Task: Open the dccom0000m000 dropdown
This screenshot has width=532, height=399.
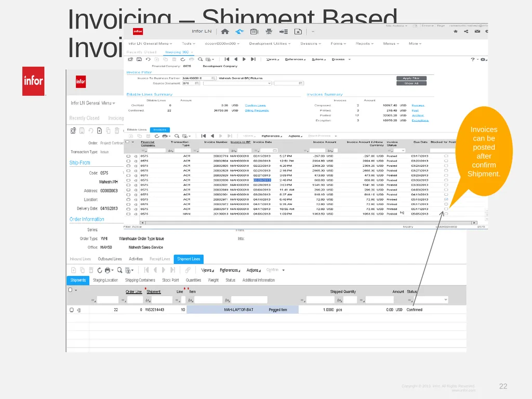Action: point(222,44)
